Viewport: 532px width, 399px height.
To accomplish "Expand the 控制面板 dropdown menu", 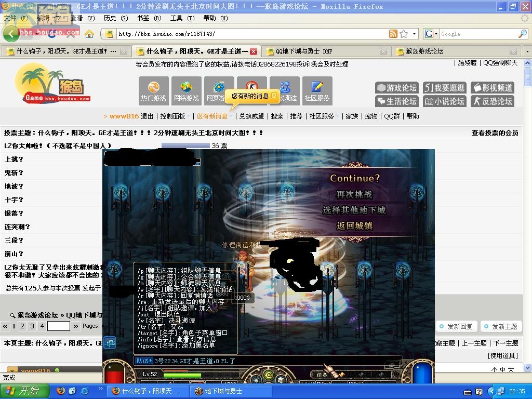I will (189, 116).
